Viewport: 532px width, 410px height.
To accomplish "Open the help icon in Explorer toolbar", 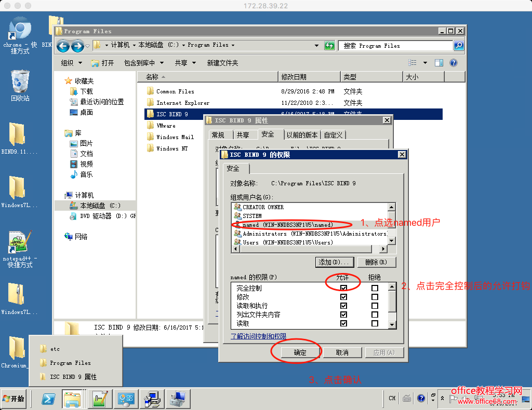I will (453, 63).
